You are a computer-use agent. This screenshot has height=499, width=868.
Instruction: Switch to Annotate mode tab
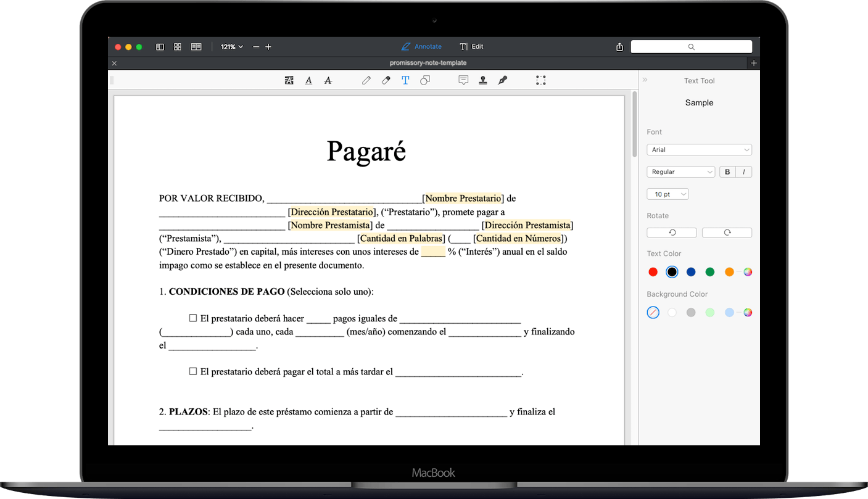point(421,47)
